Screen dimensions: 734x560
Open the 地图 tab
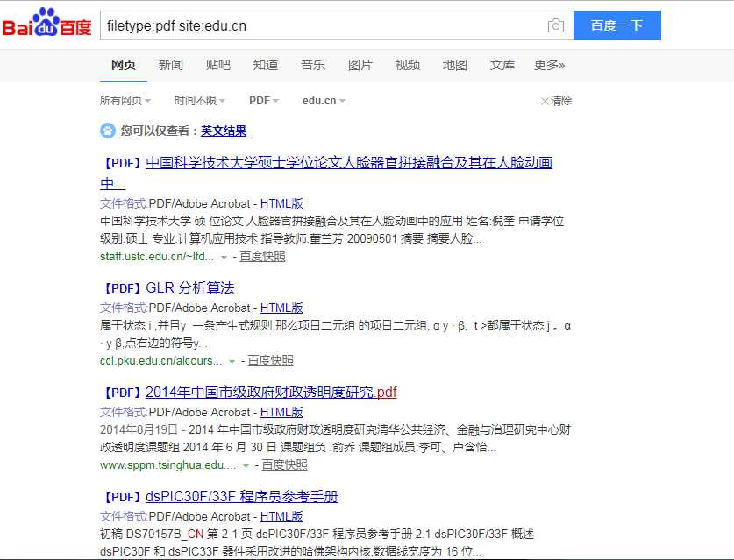(454, 65)
